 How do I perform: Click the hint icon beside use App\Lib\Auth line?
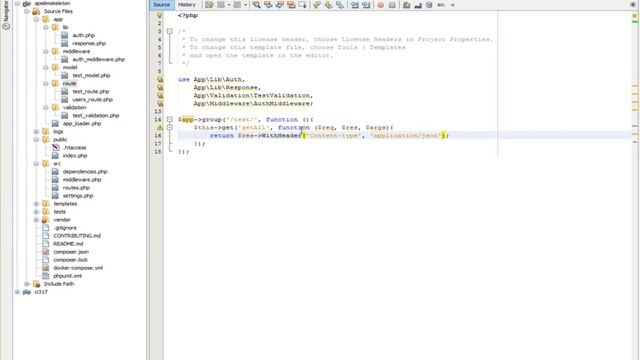coord(160,80)
